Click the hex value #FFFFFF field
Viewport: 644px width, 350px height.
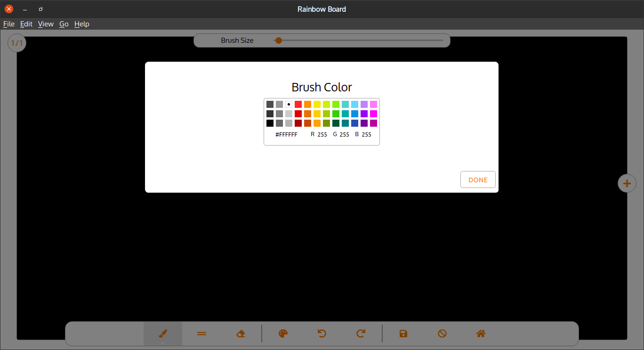286,135
